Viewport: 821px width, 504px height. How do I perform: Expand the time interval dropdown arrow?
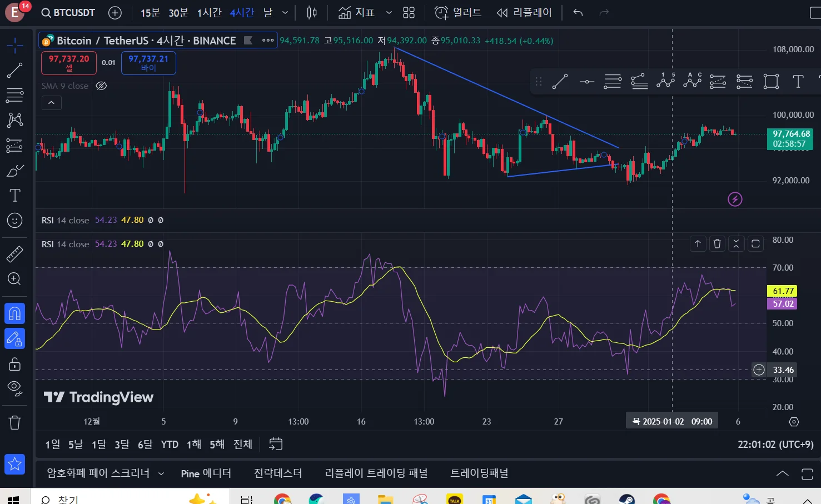tap(285, 12)
